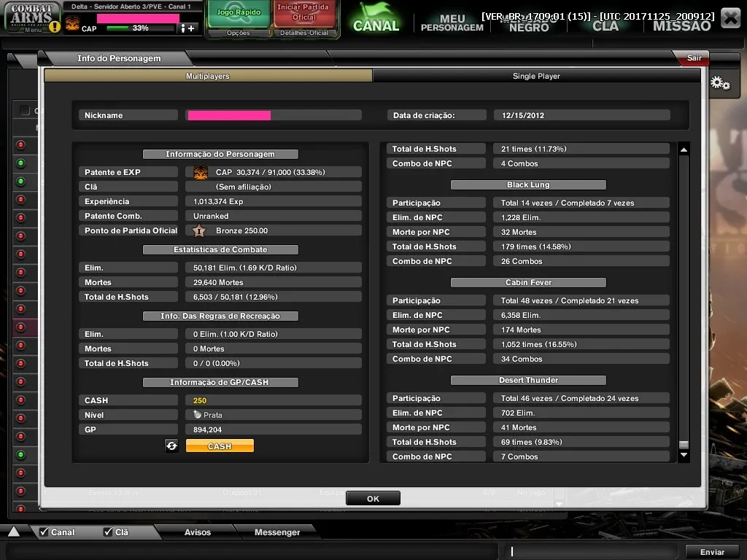Toggle the Canal chat checkbox
747x560 pixels.
tap(44, 532)
